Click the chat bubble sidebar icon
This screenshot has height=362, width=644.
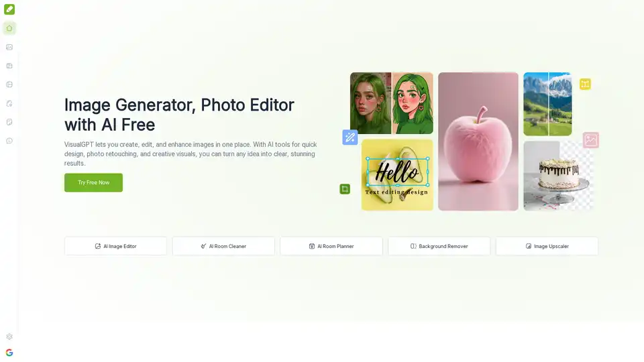[x=9, y=141]
